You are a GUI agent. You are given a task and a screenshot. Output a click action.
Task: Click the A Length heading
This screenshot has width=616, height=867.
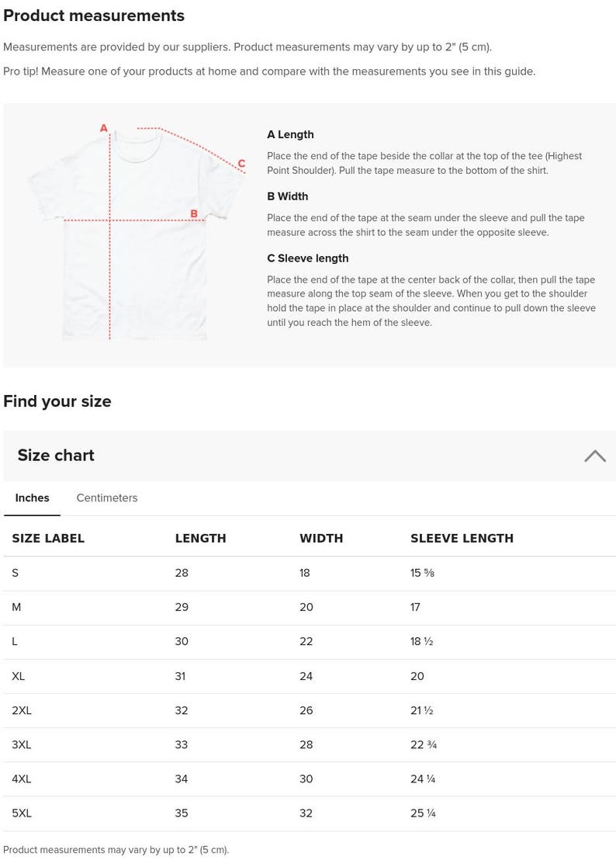click(290, 134)
